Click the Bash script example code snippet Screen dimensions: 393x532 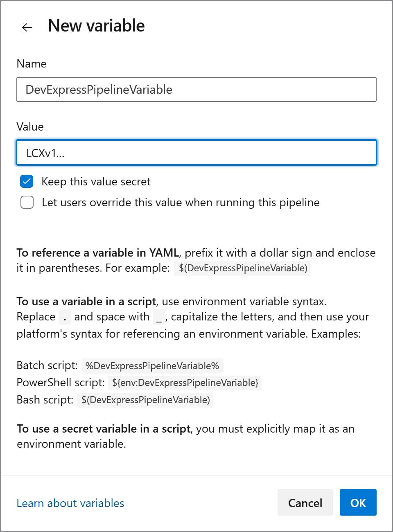click(145, 400)
